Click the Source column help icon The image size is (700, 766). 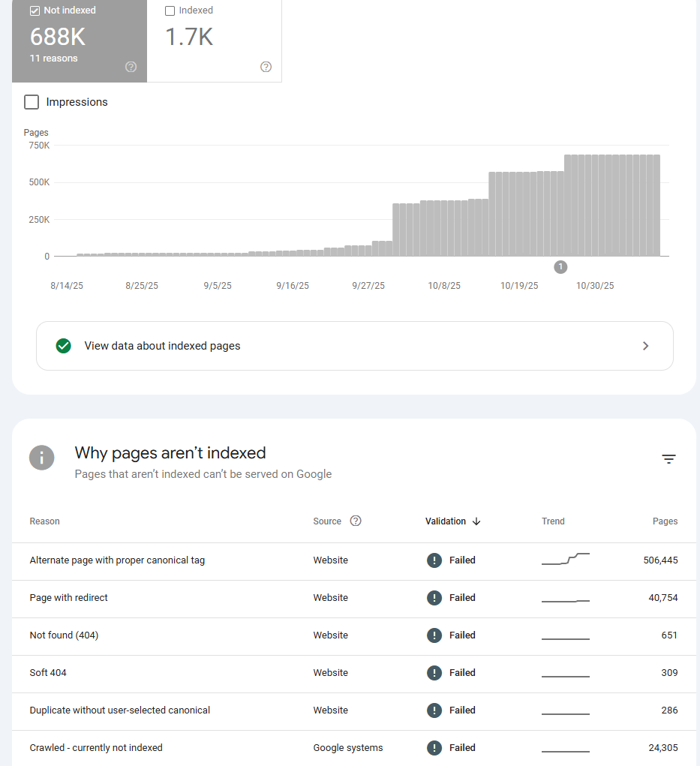(356, 521)
